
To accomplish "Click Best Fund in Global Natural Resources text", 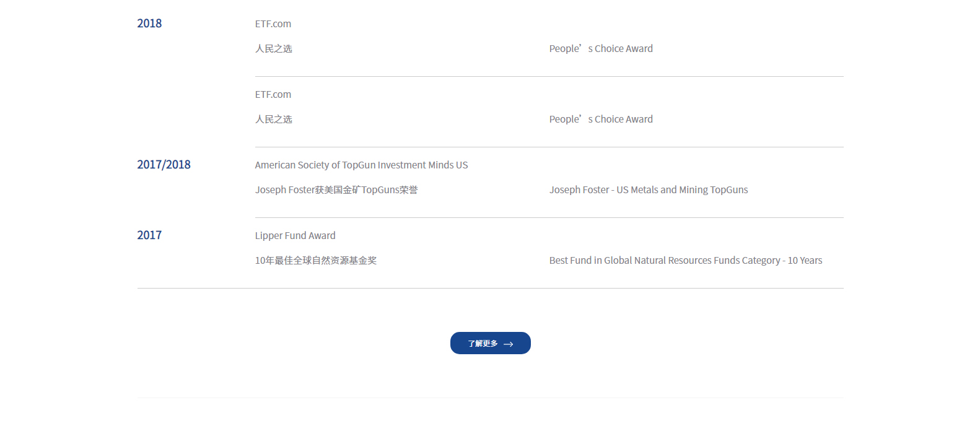I will (x=685, y=261).
